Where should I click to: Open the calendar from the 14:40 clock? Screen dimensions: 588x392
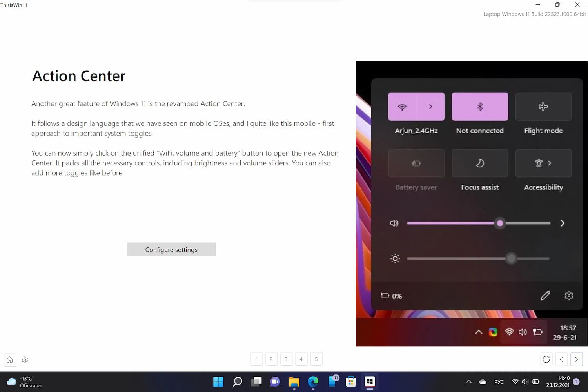(558, 382)
